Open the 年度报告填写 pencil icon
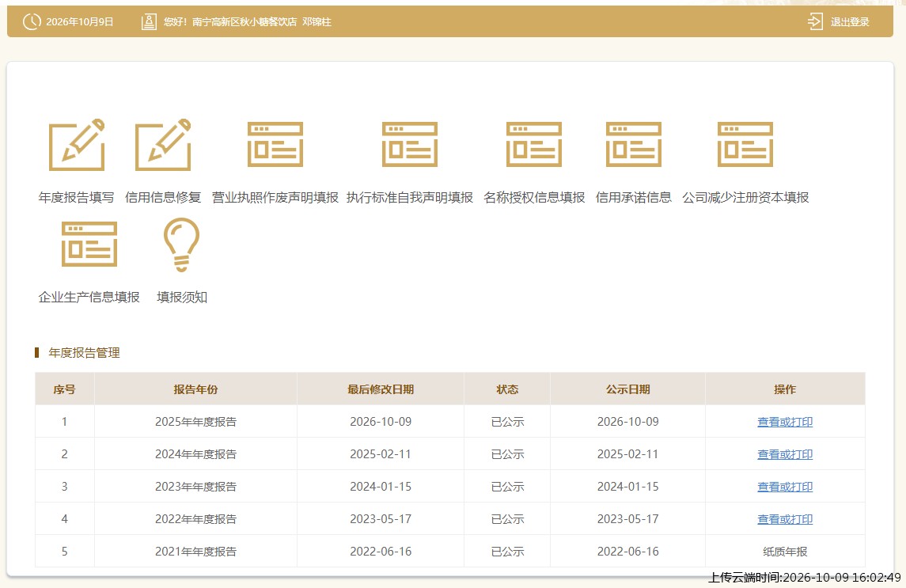Image resolution: width=906 pixels, height=588 pixels. coord(77,145)
